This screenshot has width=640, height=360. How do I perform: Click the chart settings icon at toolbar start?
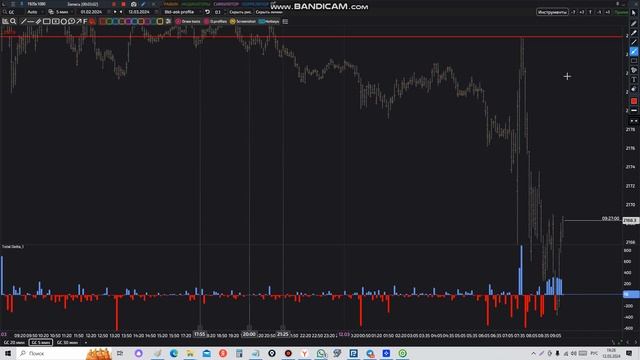pyautogui.click(x=5, y=21)
